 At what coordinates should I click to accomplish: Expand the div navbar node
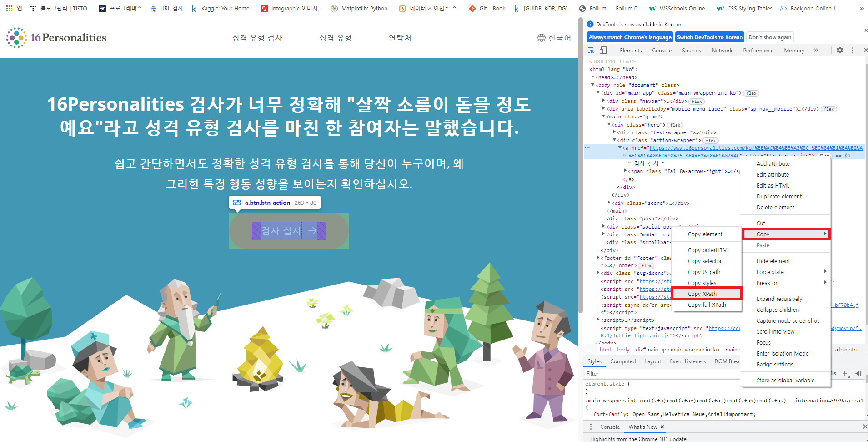pos(603,101)
